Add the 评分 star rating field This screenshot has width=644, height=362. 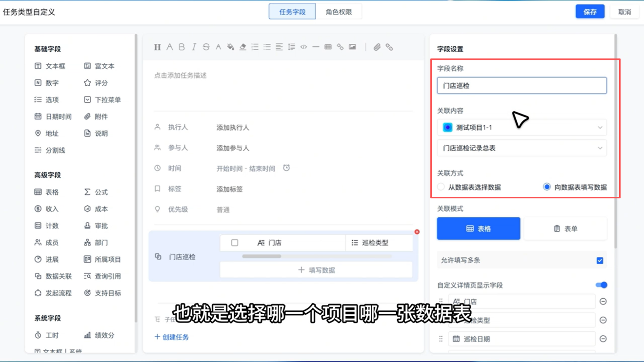[96, 83]
